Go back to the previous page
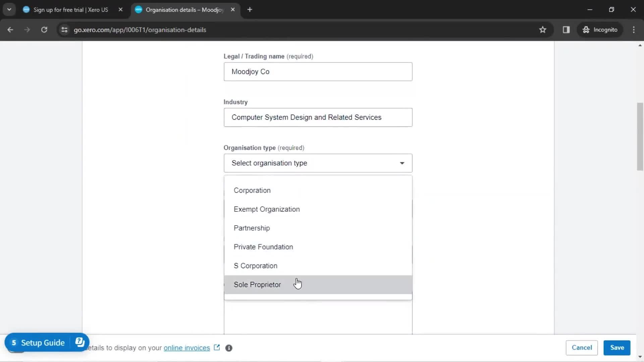 [x=10, y=30]
